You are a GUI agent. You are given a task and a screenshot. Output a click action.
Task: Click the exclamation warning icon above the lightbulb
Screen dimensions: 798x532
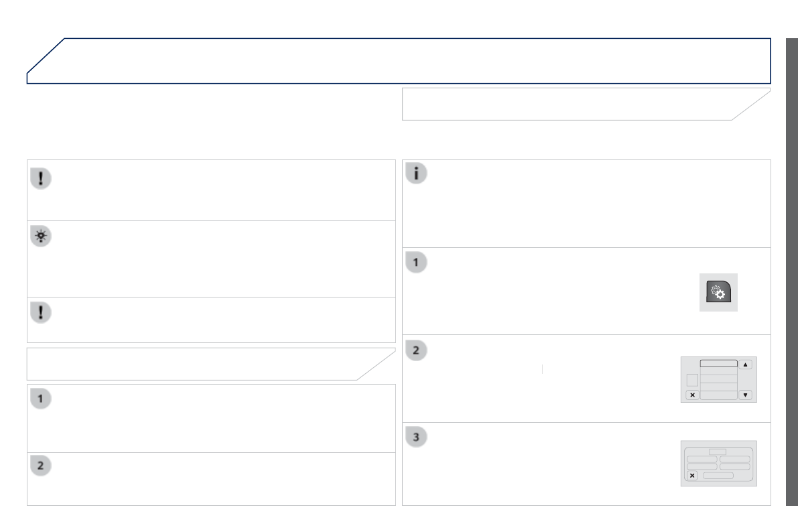pos(40,178)
